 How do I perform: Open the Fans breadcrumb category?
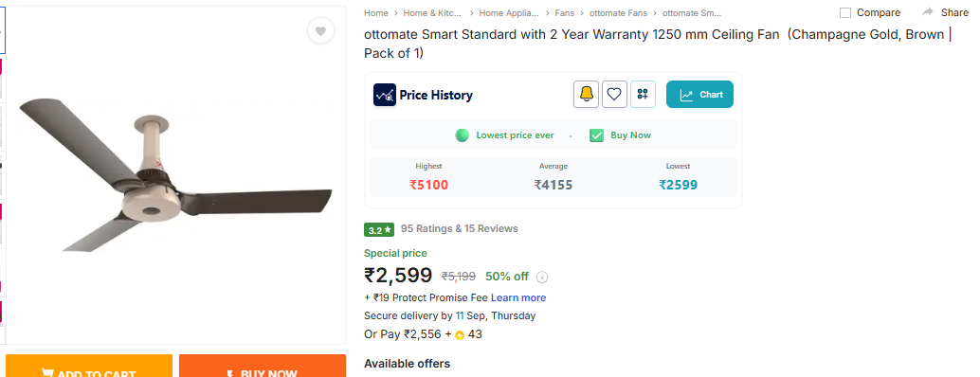pos(564,12)
